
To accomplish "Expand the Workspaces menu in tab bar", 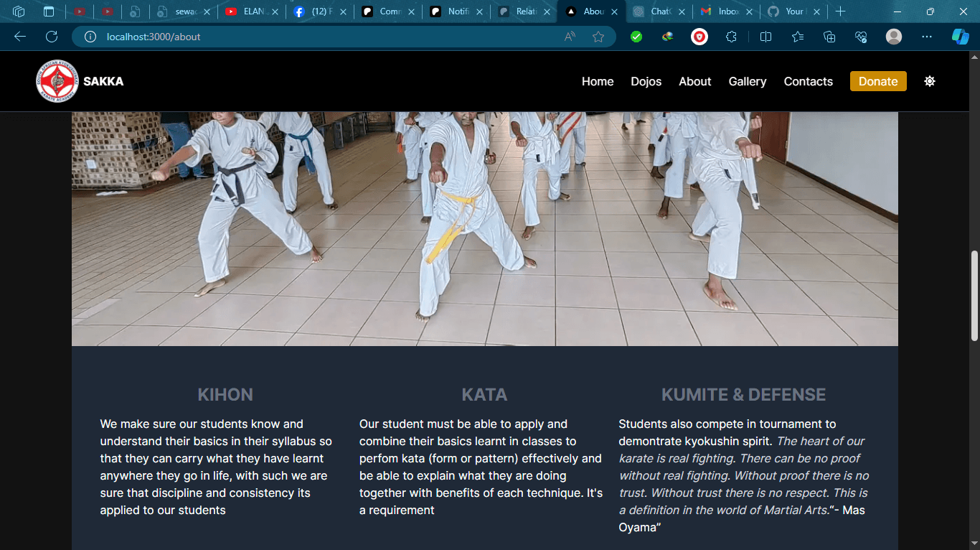I will (19, 11).
